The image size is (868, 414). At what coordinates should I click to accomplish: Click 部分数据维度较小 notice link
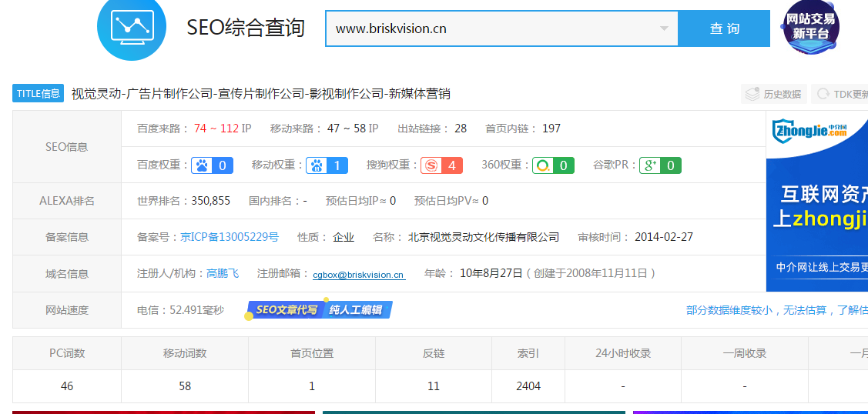point(776,310)
